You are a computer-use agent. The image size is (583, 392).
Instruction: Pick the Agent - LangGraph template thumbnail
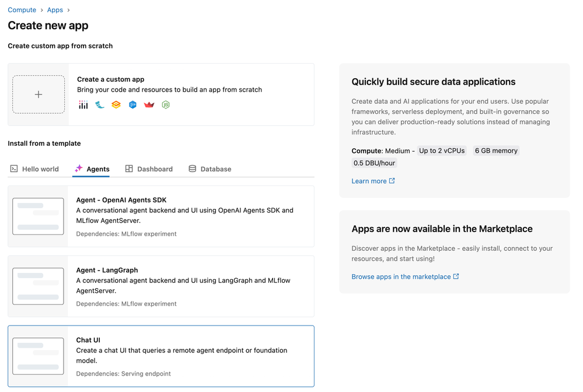click(38, 286)
